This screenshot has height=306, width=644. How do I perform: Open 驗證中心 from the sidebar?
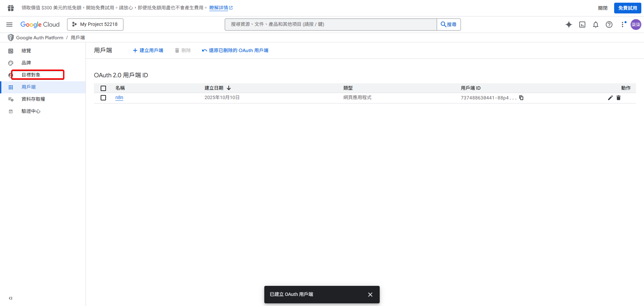[x=31, y=111]
